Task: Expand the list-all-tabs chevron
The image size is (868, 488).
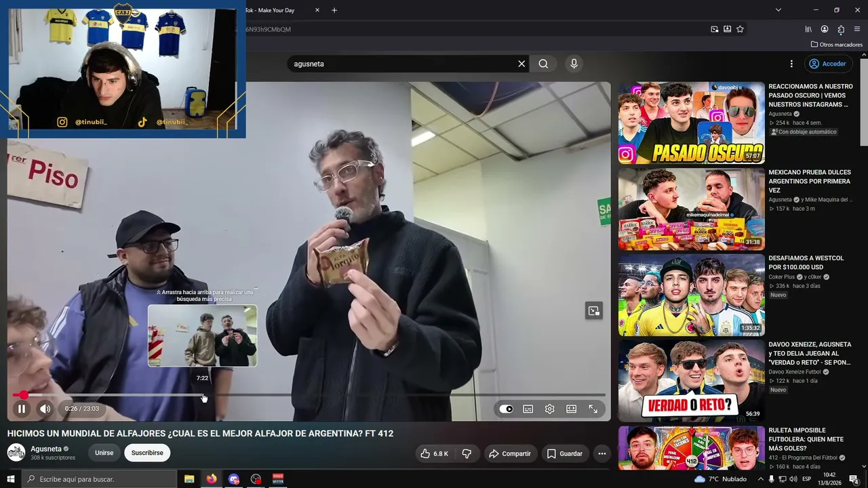Action: [x=778, y=10]
